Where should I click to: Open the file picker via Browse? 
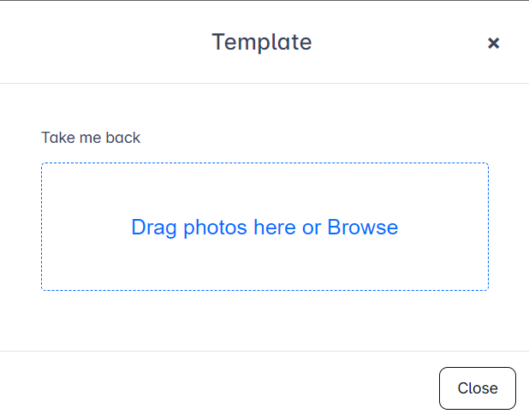point(362,228)
